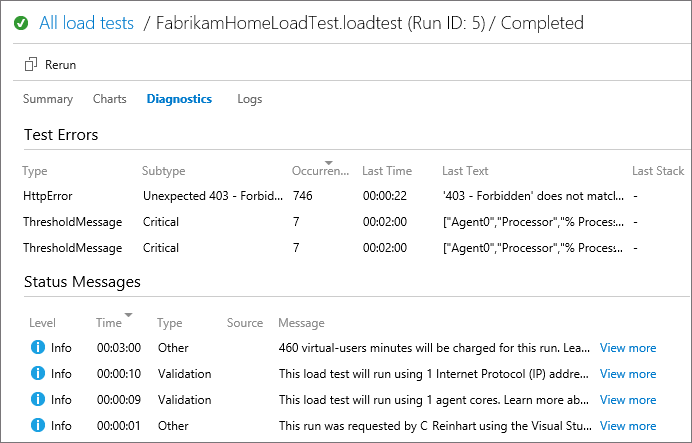Select the HttpError 403 Forbidden row
The height and width of the screenshot is (443, 692).
pyautogui.click(x=300, y=196)
